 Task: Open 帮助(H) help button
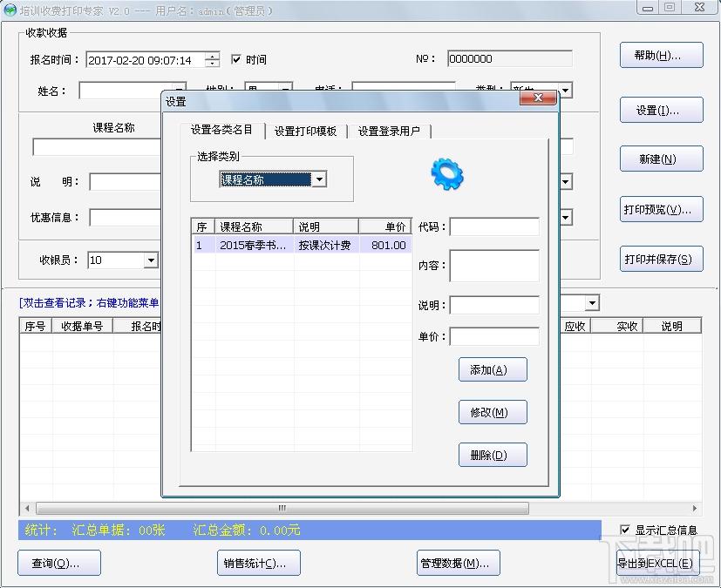661,55
